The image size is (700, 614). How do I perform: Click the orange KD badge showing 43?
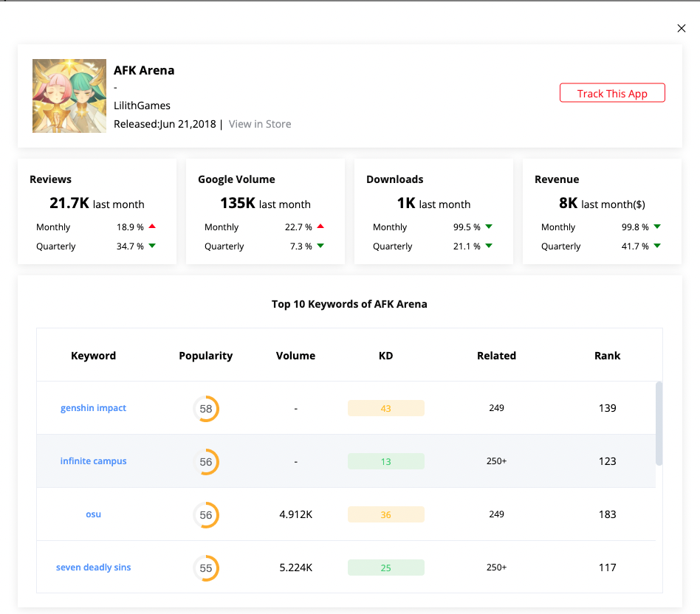(x=385, y=408)
